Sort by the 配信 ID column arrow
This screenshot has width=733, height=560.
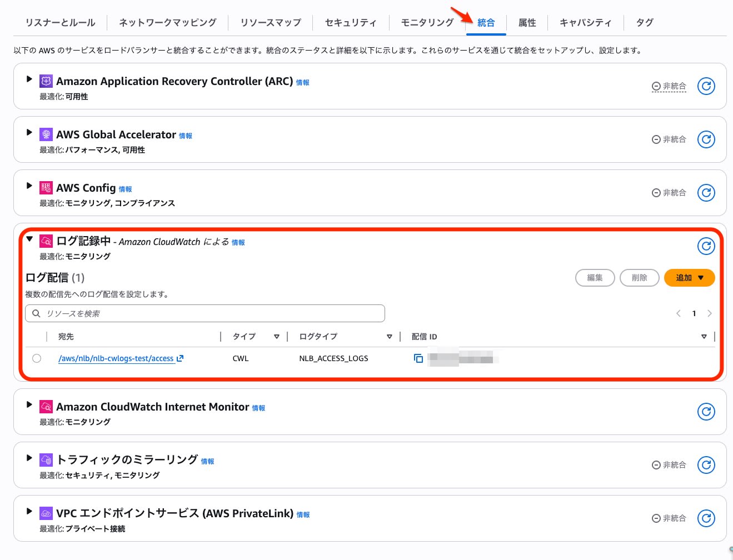[704, 337]
